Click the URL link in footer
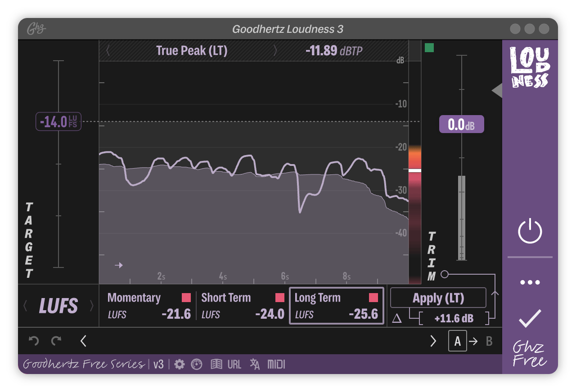This screenshot has width=576, height=392. pyautogui.click(x=234, y=364)
